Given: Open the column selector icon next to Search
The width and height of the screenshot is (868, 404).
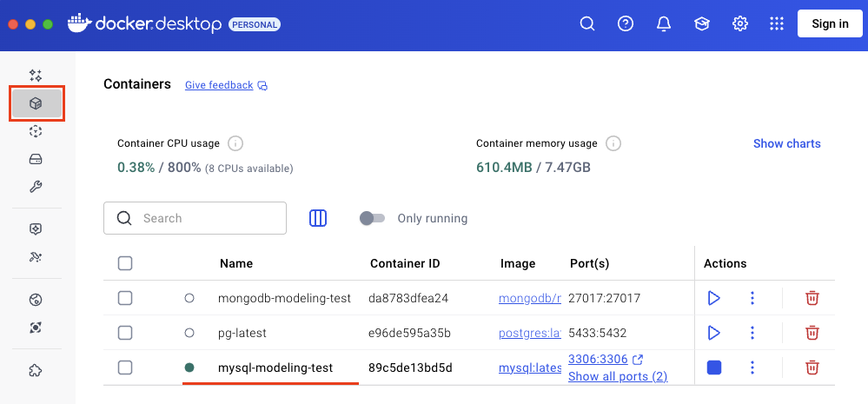Looking at the screenshot, I should (x=318, y=218).
